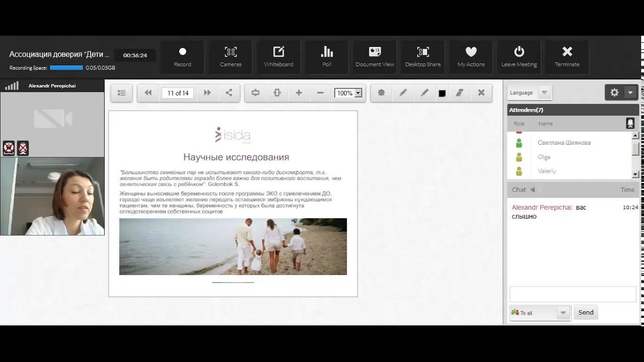Click the Attendees(7) panel header
The width and height of the screenshot is (644, 362).
click(573, 110)
